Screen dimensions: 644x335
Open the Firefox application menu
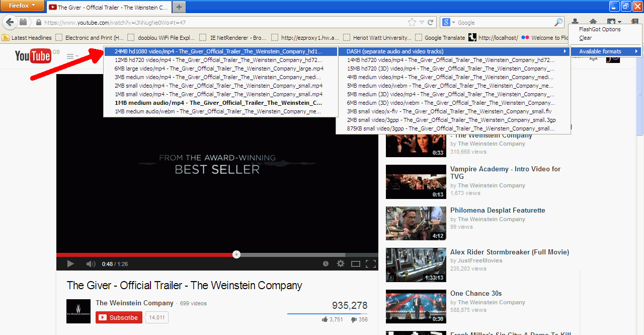point(23,6)
